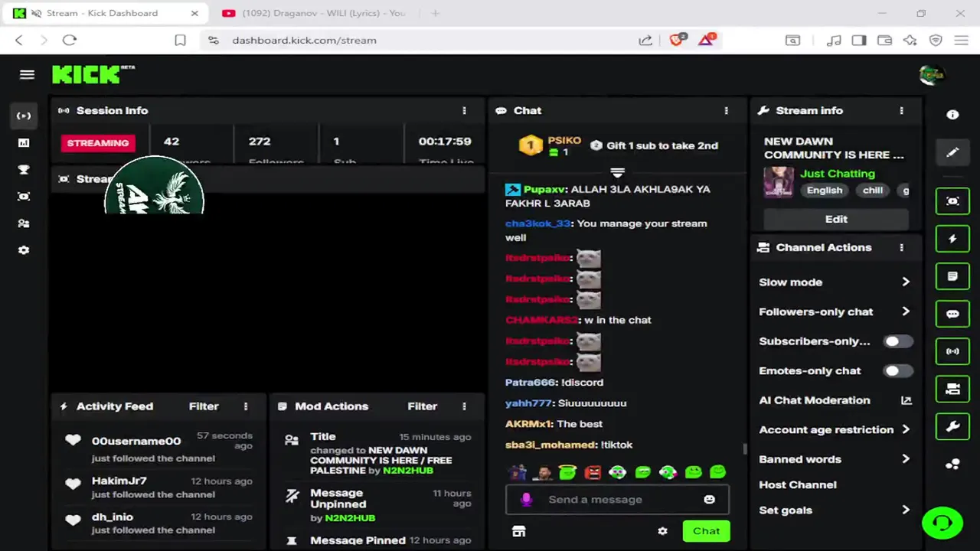
Task: Open Chat panel three-dot menu
Action: point(726,110)
